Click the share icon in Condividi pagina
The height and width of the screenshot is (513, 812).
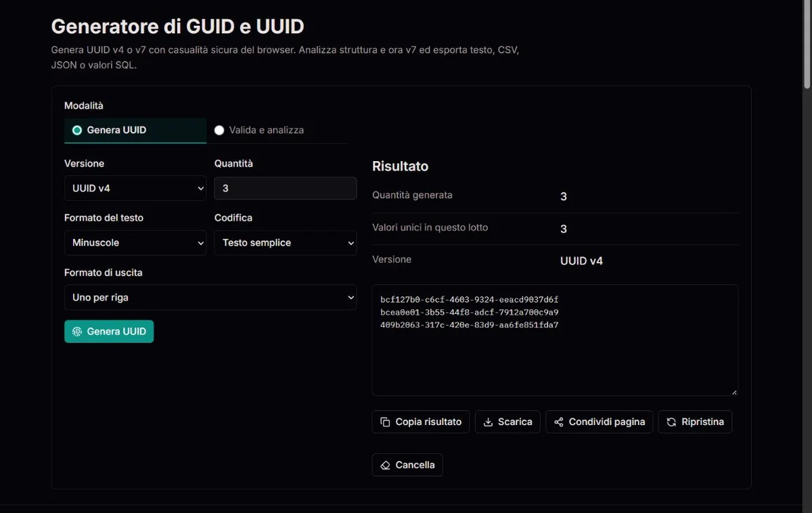tap(559, 422)
